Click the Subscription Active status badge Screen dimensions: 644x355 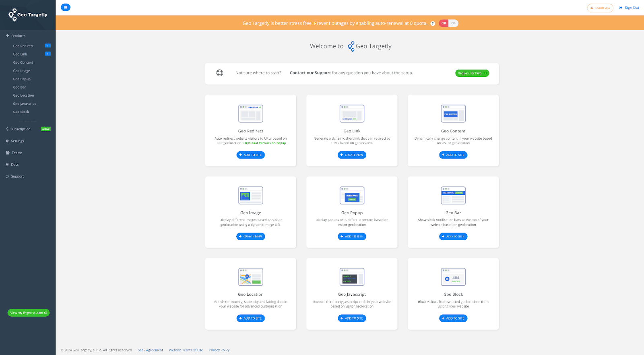(46, 129)
